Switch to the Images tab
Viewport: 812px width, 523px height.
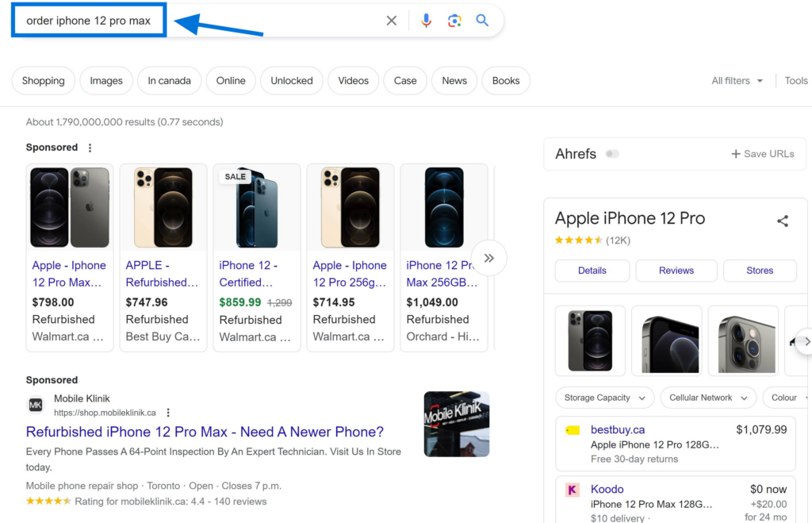(x=105, y=80)
